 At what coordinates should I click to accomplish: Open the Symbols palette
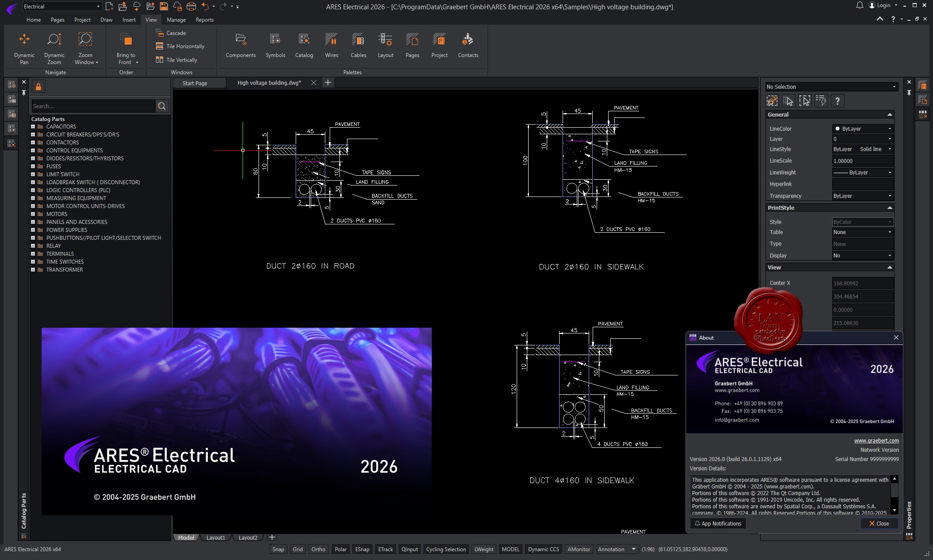[x=275, y=45]
